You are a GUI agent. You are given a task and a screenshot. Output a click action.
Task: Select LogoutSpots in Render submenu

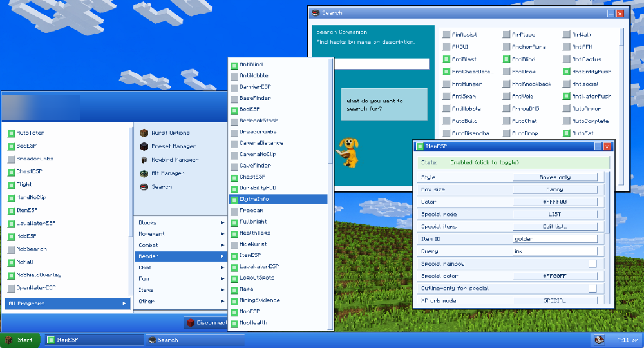click(x=278, y=278)
